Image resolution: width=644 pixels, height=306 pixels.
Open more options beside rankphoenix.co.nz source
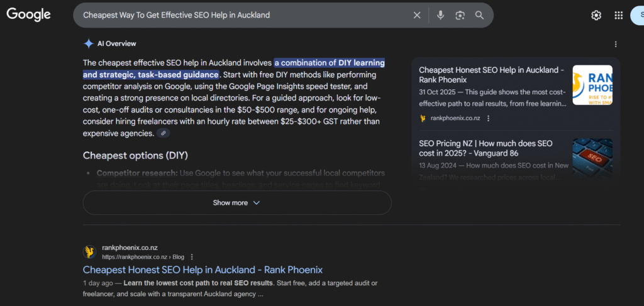click(488, 118)
